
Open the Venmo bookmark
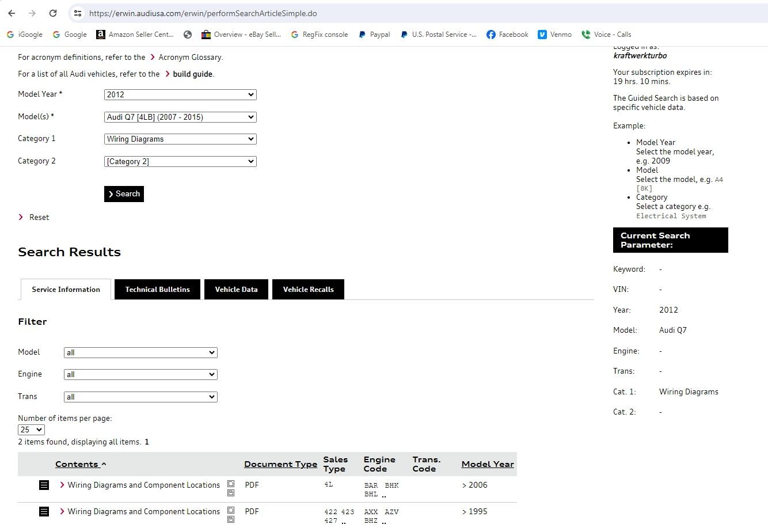(x=554, y=35)
